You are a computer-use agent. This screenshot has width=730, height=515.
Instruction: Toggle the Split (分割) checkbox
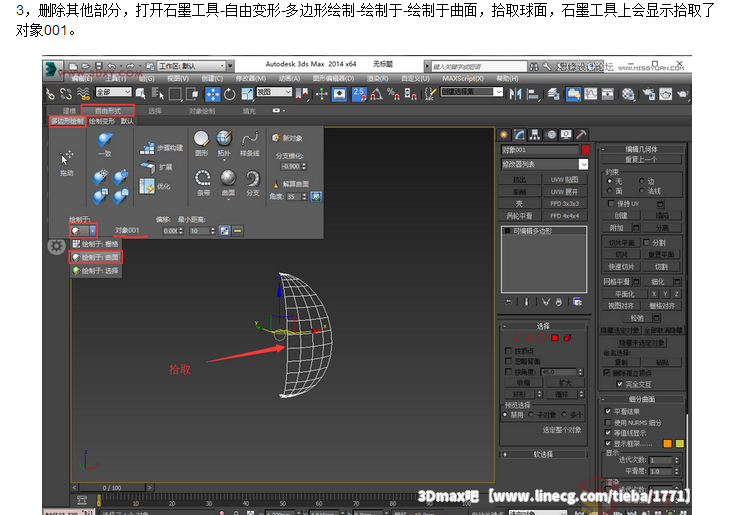(x=646, y=243)
